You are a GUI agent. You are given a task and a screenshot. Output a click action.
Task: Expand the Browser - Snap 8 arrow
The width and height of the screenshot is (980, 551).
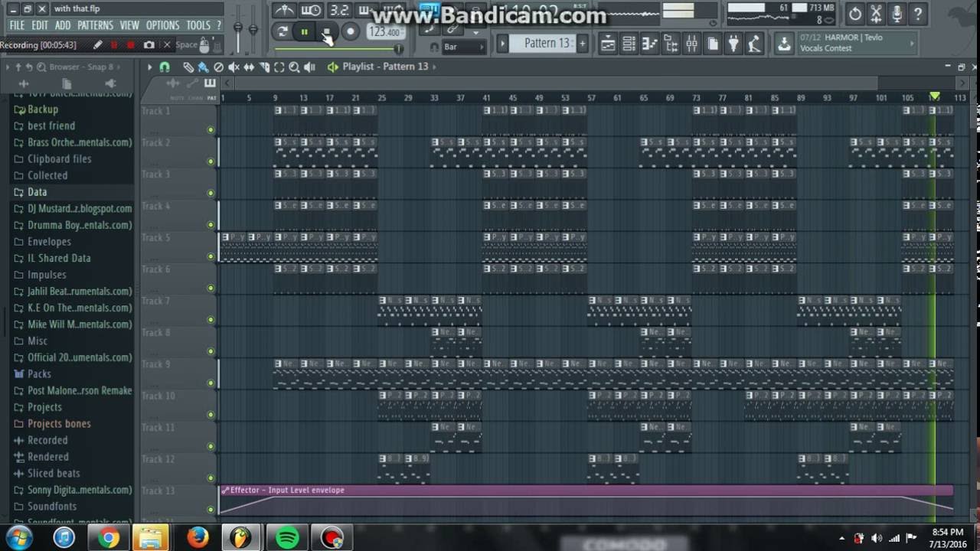pyautogui.click(x=119, y=67)
